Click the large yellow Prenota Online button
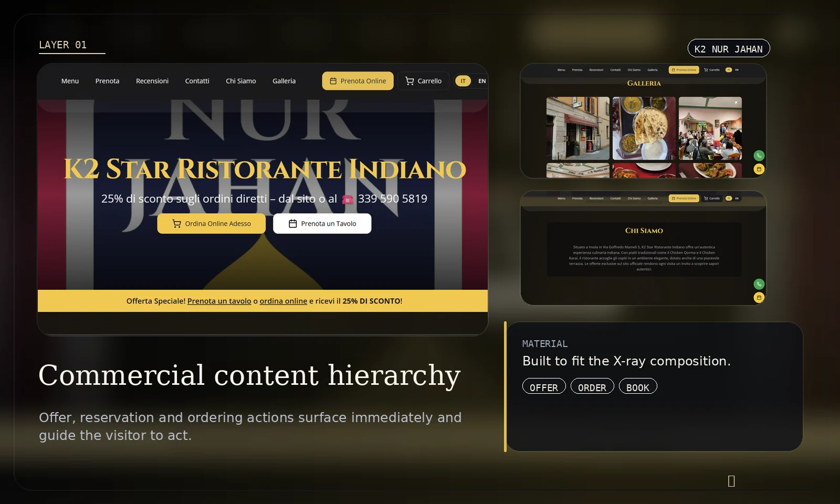Viewport: 840px width, 504px height. pos(358,81)
